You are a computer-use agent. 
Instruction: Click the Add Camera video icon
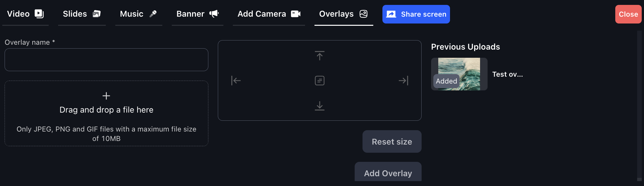tap(296, 14)
